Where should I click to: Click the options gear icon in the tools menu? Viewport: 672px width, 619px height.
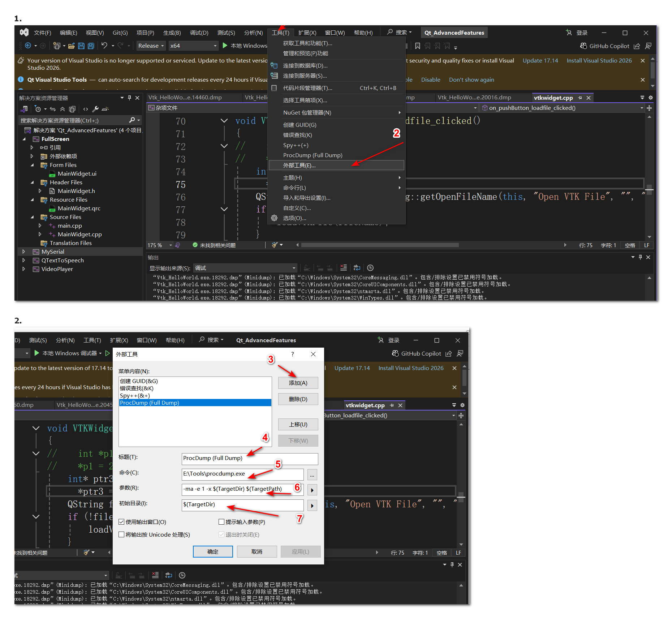click(x=274, y=218)
